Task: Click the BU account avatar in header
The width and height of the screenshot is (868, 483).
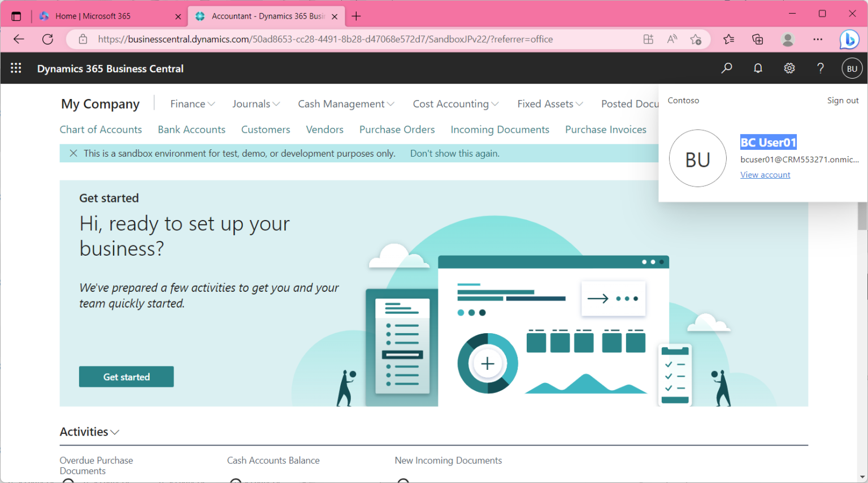Action: 852,68
